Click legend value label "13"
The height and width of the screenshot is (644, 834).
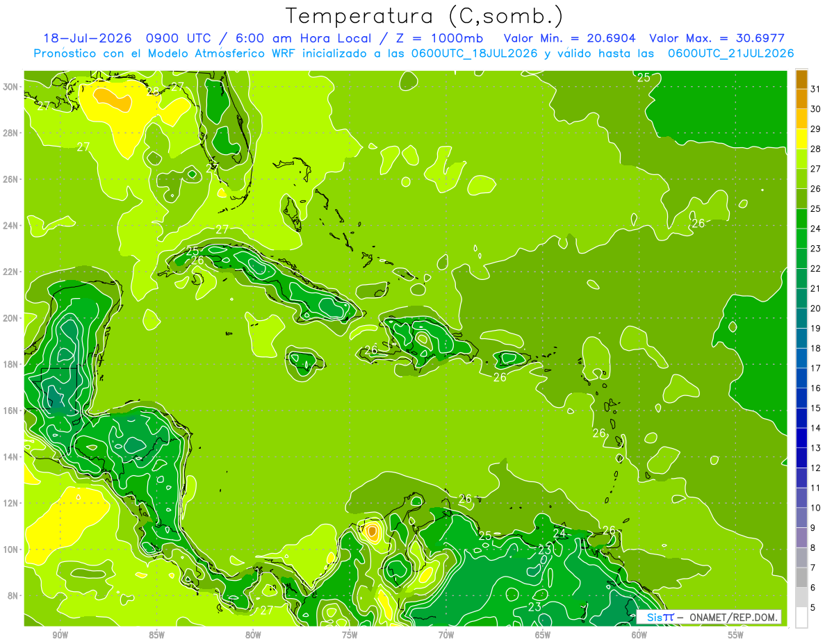click(x=815, y=447)
